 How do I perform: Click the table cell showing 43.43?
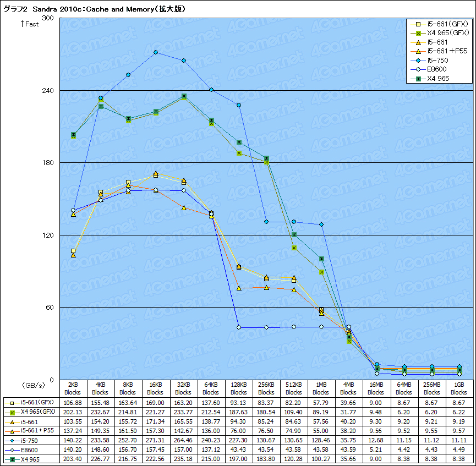pos(239,449)
